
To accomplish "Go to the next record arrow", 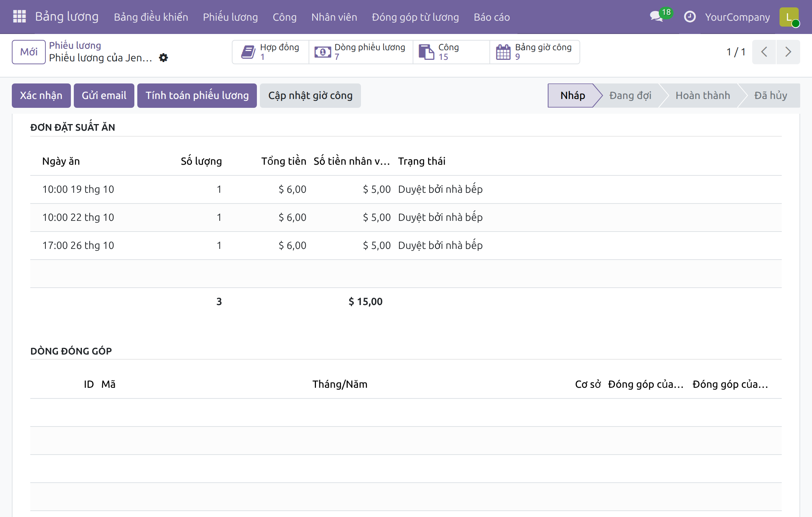I will 788,52.
